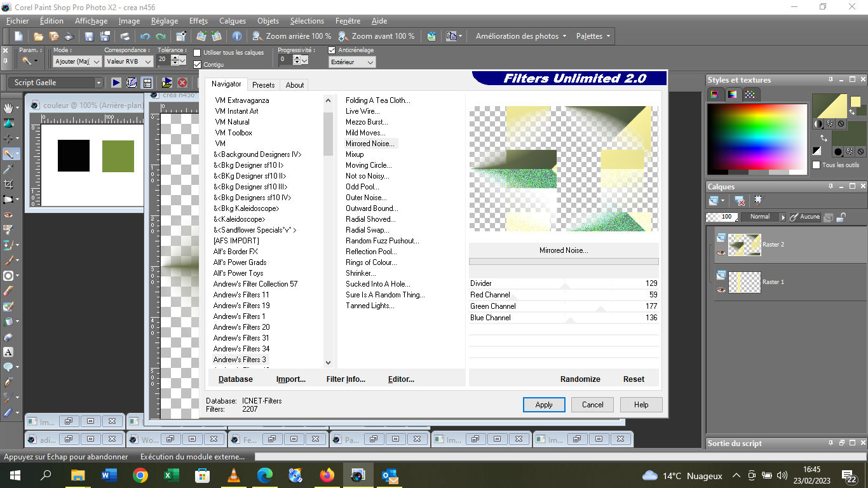Click Randomize in Filters Unlimited
This screenshot has height=488, width=868.
coord(580,379)
